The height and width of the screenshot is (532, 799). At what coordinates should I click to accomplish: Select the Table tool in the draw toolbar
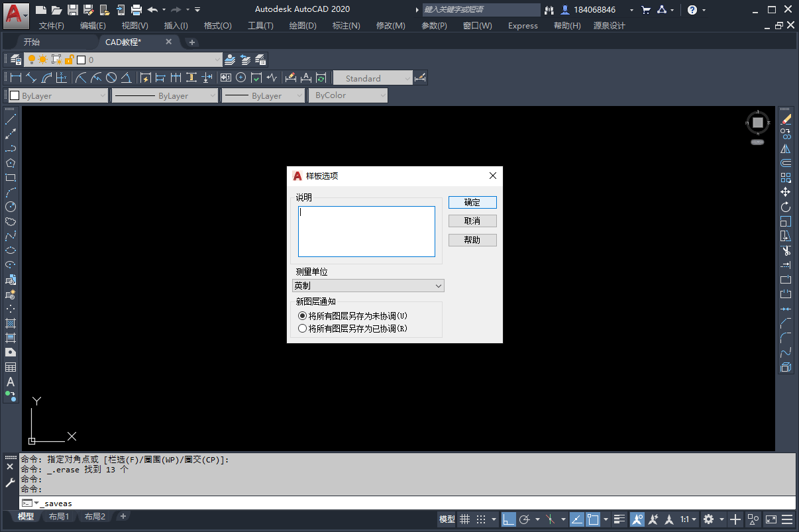(x=11, y=367)
